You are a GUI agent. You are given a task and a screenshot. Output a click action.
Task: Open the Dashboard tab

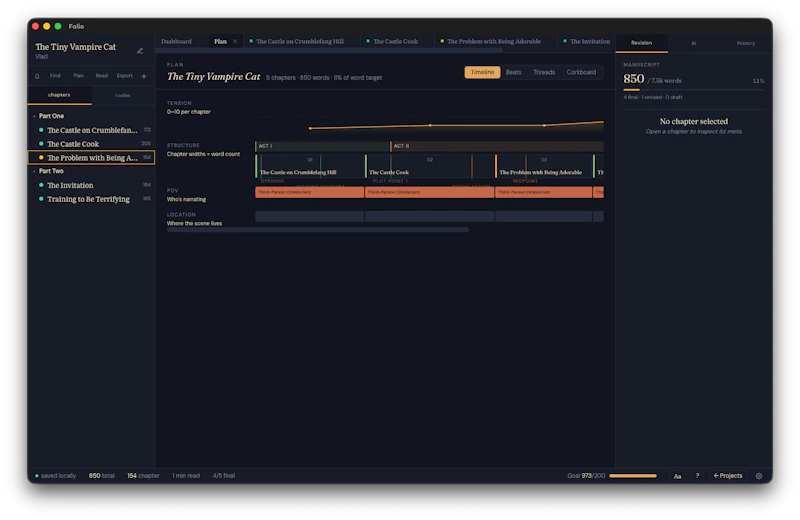pyautogui.click(x=177, y=41)
